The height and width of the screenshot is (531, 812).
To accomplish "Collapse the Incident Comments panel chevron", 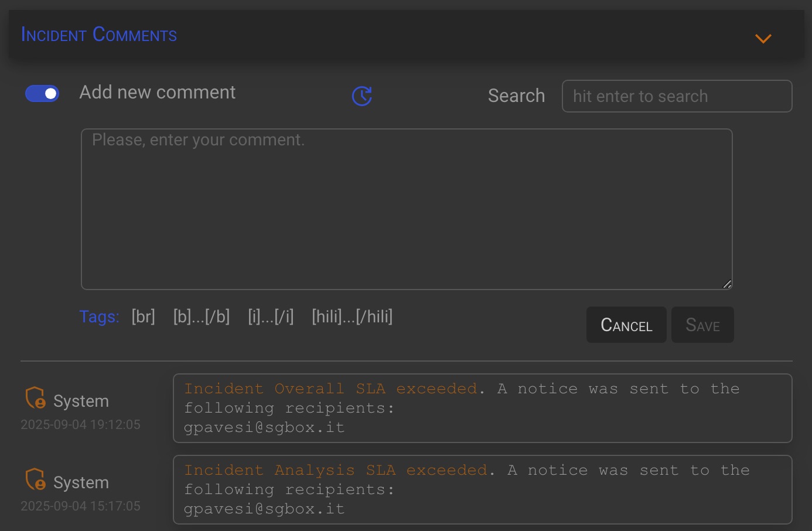I will (x=763, y=39).
